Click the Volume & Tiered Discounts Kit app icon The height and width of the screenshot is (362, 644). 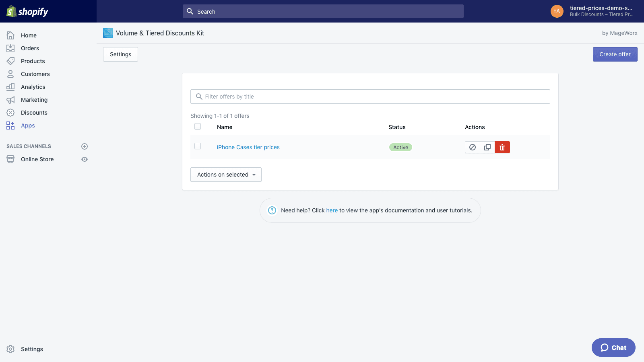click(x=107, y=33)
